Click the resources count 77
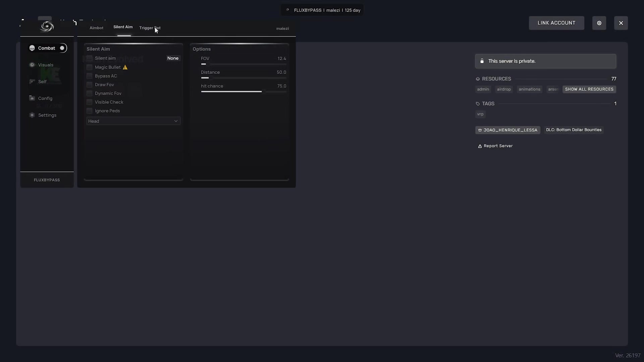Image resolution: width=644 pixels, height=362 pixels. point(614,79)
